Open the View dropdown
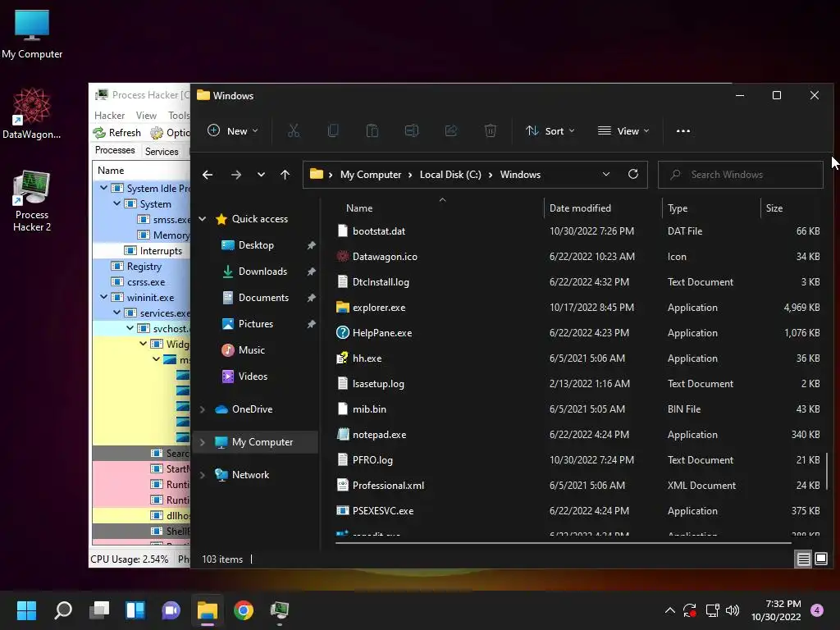 (x=623, y=130)
